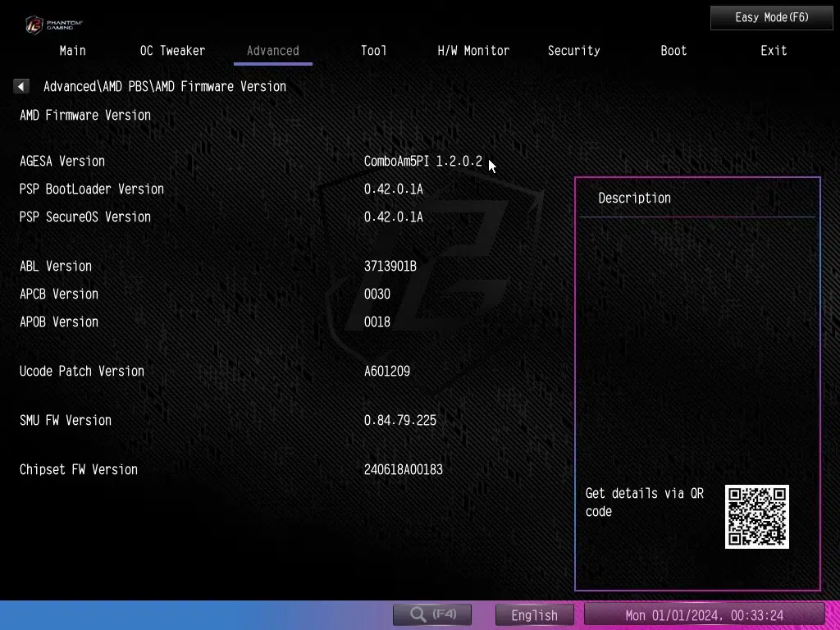Viewport: 840px width, 630px height.
Task: Select the Advanced tab
Action: (272, 51)
